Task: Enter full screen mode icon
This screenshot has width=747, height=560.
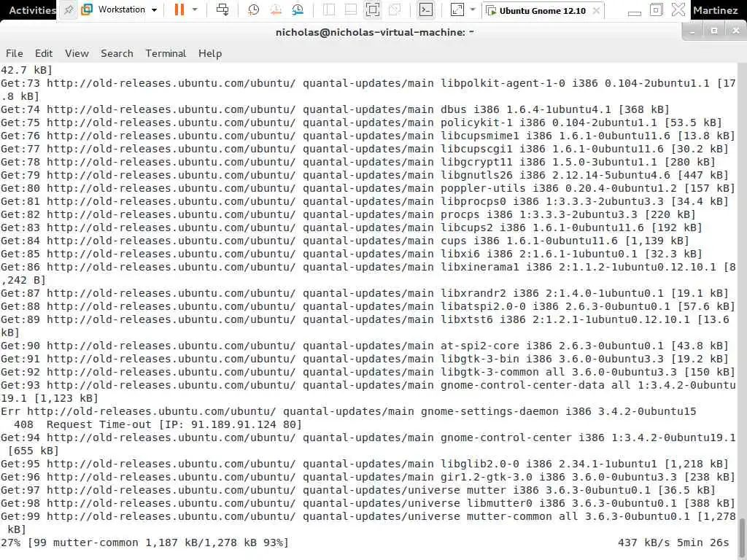Action: 373,9
